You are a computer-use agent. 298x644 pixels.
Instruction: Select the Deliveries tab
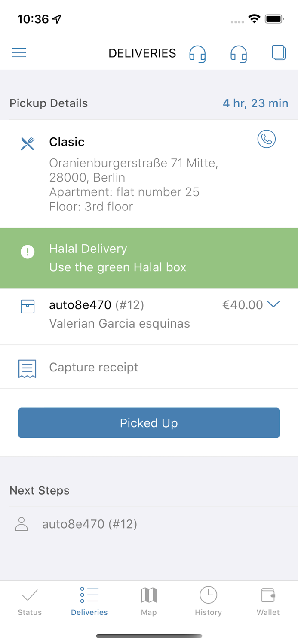(89, 601)
